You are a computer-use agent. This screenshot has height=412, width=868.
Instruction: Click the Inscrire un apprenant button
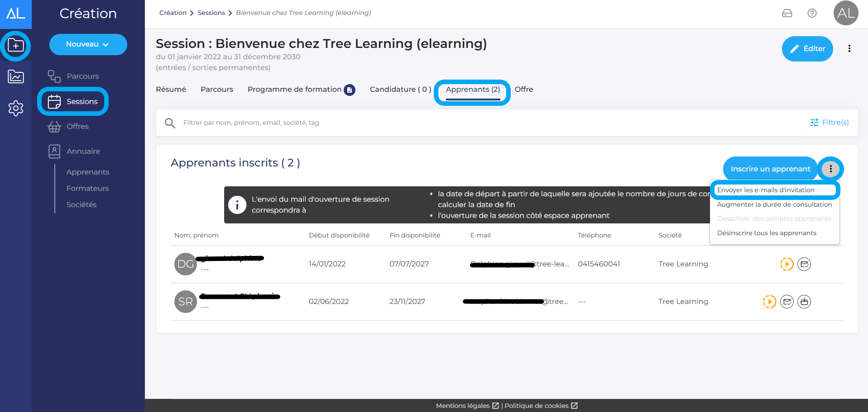(770, 169)
